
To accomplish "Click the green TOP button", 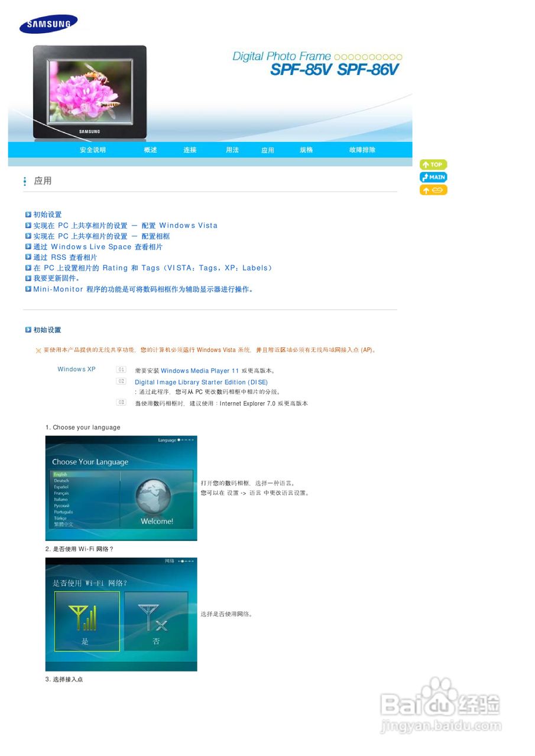I will pos(433,164).
